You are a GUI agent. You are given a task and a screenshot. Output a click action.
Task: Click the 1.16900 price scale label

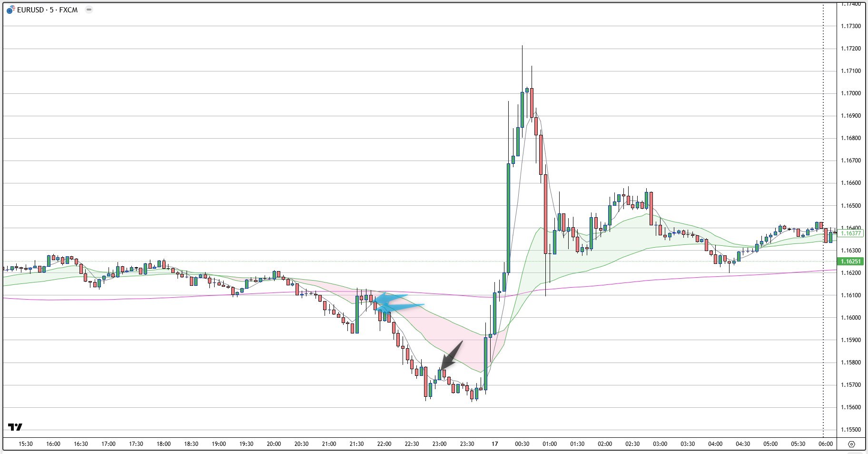pyautogui.click(x=850, y=116)
